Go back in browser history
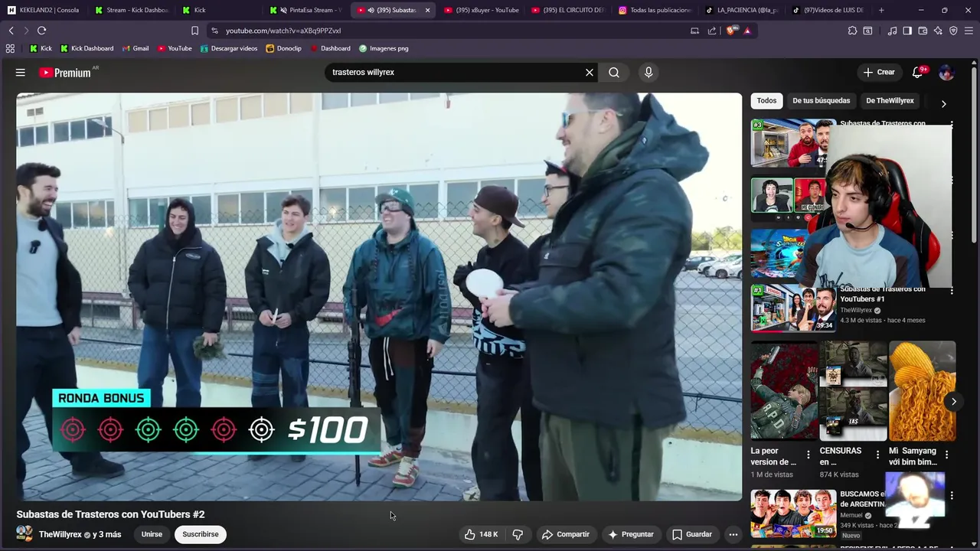Viewport: 980px width, 551px height. coord(11,31)
